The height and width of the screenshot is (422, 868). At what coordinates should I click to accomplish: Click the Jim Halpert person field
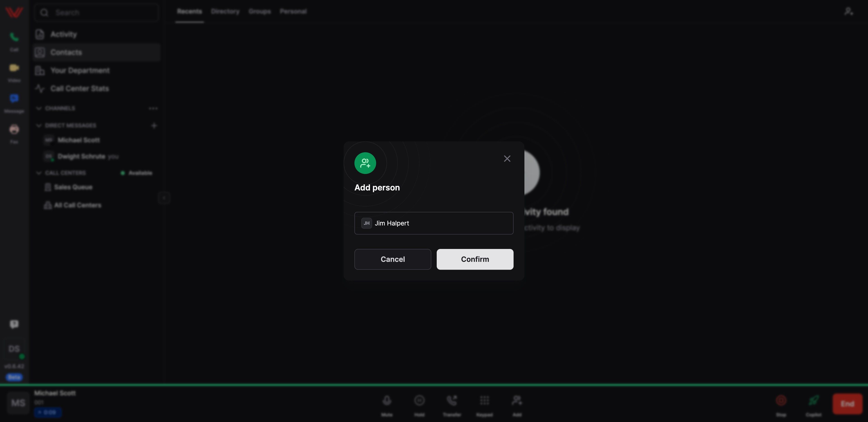(434, 223)
